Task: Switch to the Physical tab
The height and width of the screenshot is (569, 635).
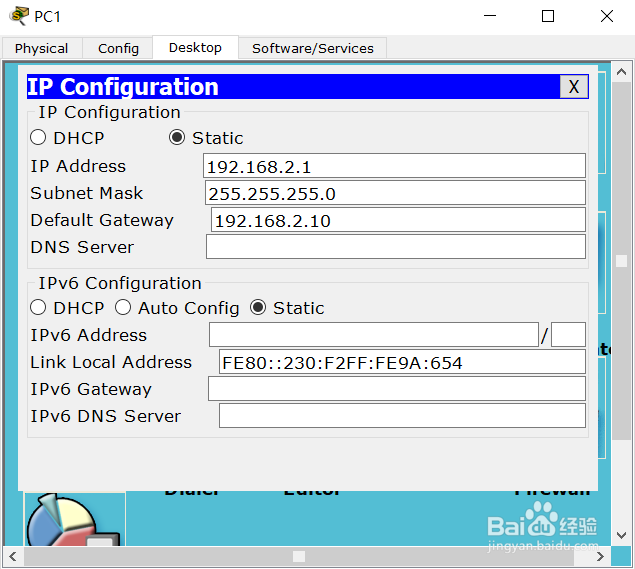Action: [x=42, y=49]
